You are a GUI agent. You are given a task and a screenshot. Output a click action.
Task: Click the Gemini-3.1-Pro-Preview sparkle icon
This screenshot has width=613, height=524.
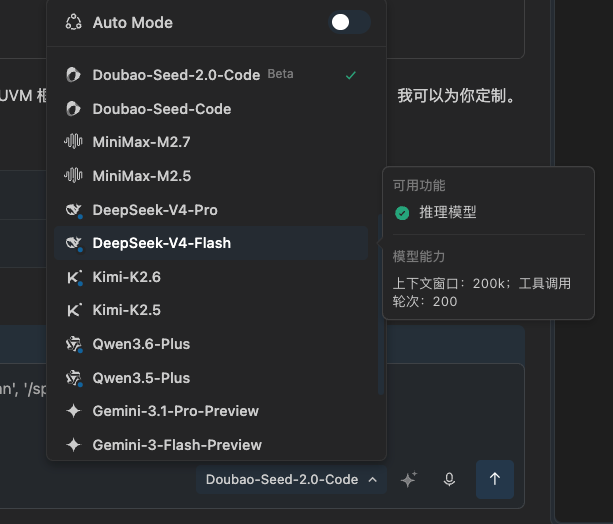73,411
